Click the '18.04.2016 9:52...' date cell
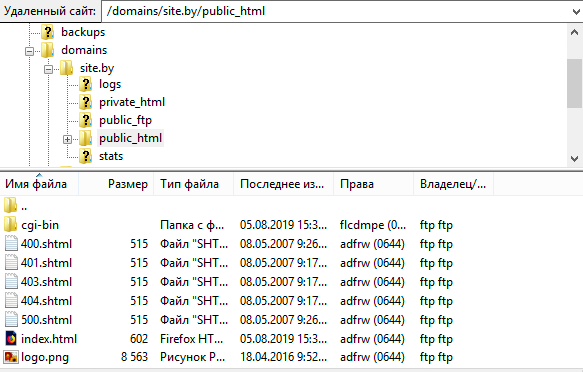The image size is (583, 372). (x=283, y=357)
